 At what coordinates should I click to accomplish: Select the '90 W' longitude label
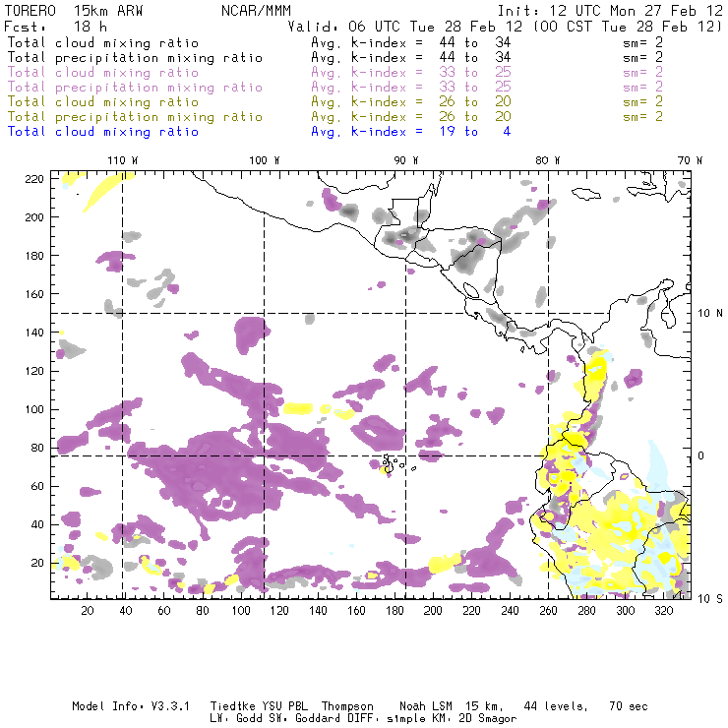point(406,160)
